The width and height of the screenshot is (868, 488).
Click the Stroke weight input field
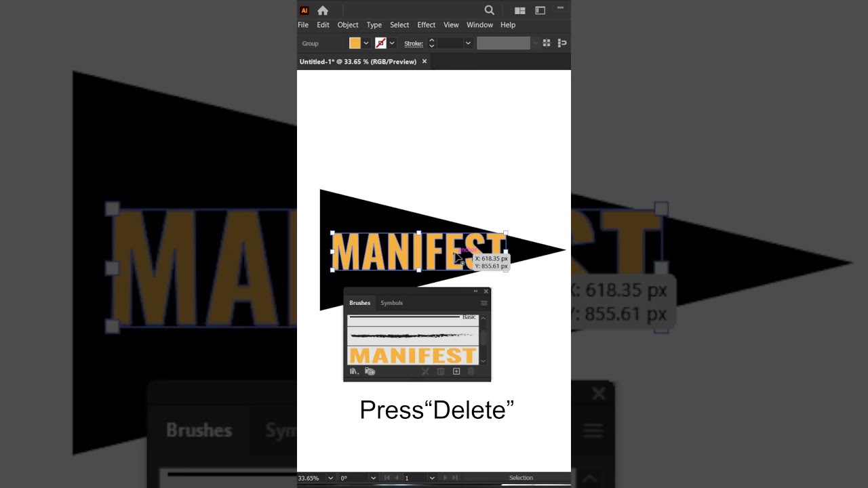coord(450,43)
